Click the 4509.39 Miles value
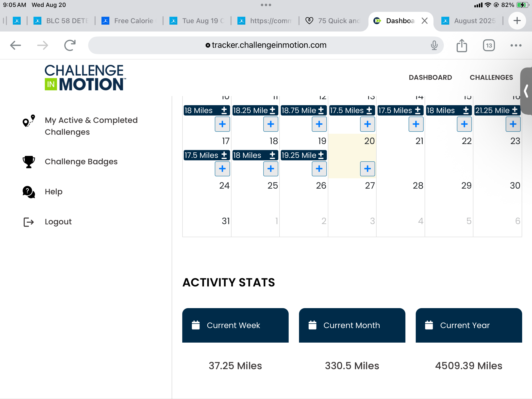The image size is (532, 399). click(x=469, y=366)
